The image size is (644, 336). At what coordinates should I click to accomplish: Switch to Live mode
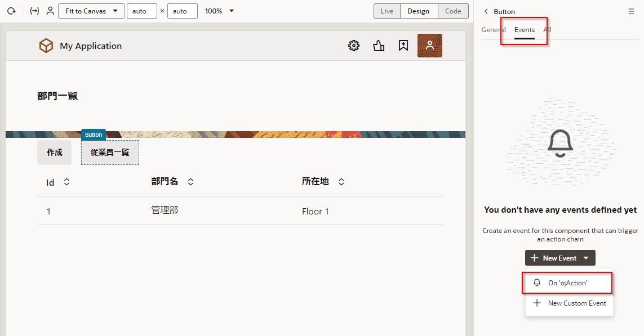point(387,11)
